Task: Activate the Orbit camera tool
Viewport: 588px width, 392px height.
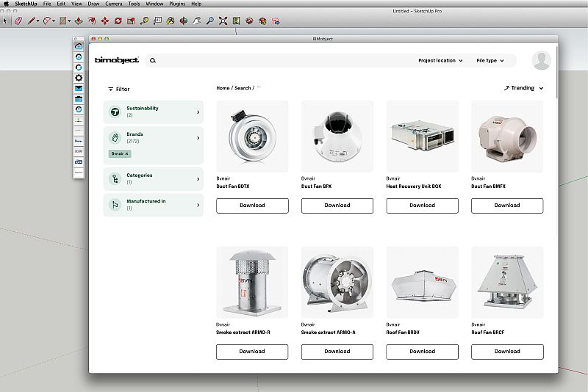Action: point(184,21)
